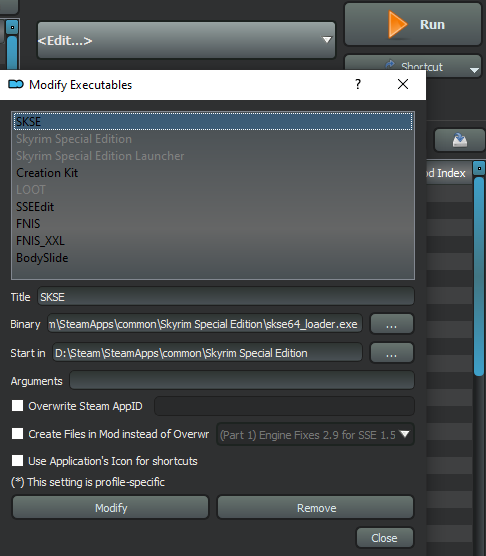Image resolution: width=486 pixels, height=556 pixels.
Task: Click the archive icon button in main window
Action: [459, 140]
